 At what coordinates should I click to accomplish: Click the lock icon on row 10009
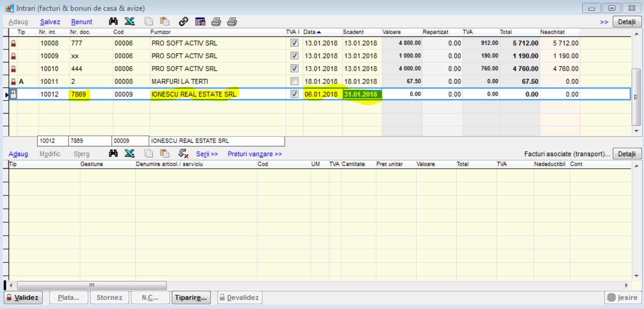tap(13, 56)
